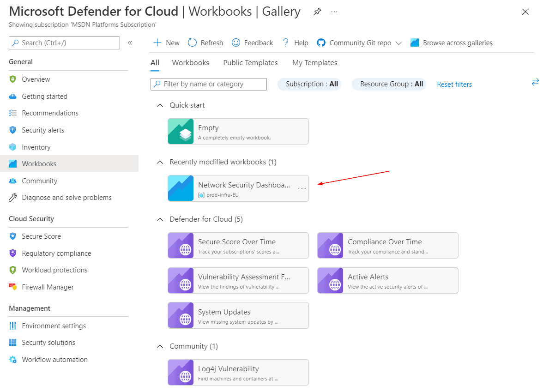Open Network Security Dashboard ellipsis menu
Screen dimensions: 543x392
pyautogui.click(x=302, y=188)
